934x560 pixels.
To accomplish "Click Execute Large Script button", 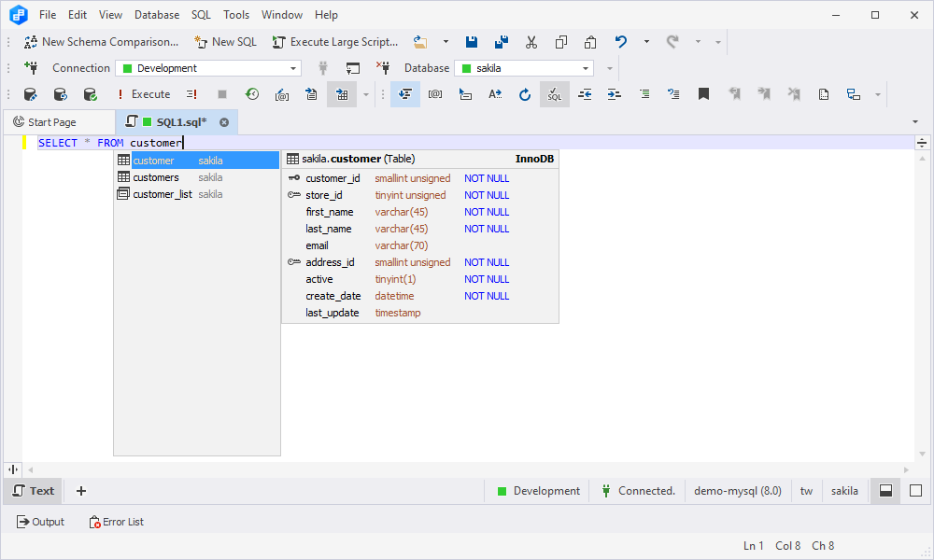I will (334, 42).
